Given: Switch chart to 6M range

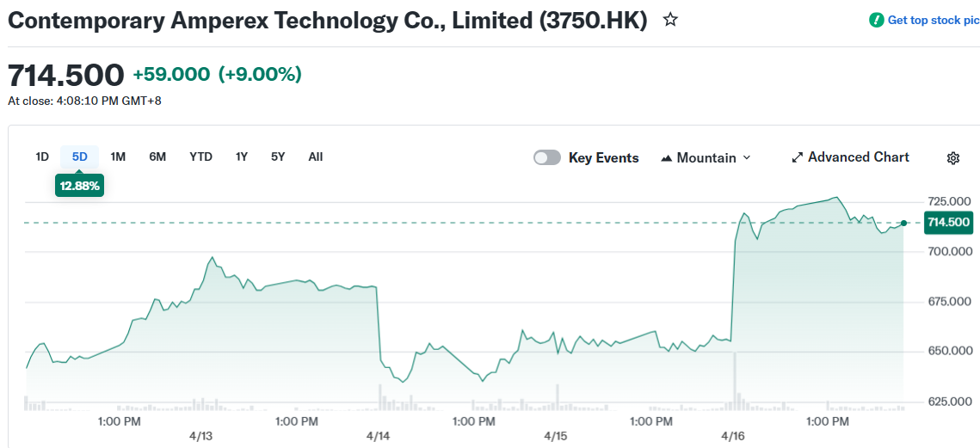Looking at the screenshot, I should [x=157, y=156].
